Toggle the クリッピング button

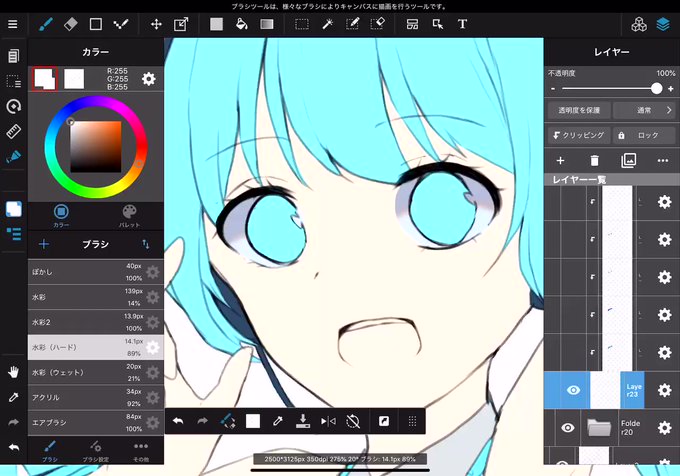point(579,135)
